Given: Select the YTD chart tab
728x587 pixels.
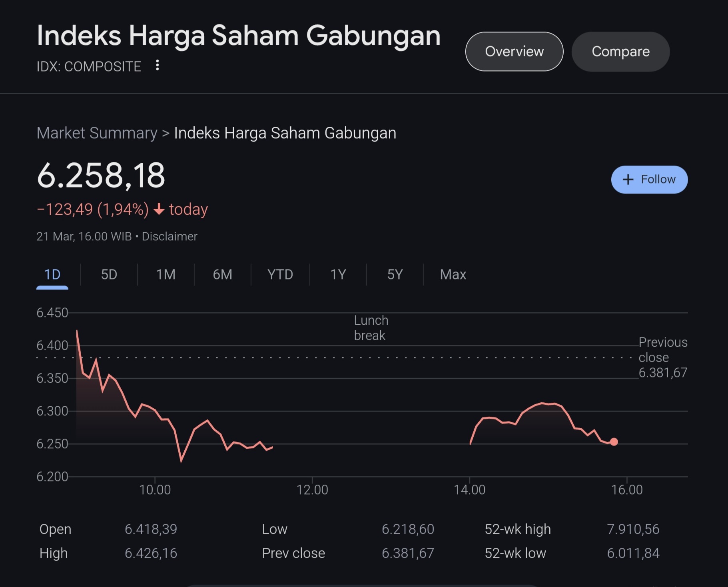Looking at the screenshot, I should pos(280,275).
